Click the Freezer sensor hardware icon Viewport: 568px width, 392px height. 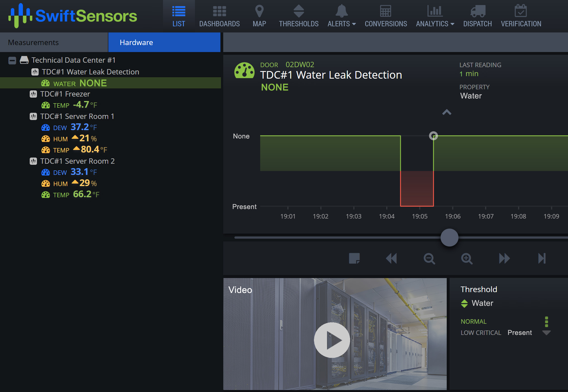click(x=33, y=94)
